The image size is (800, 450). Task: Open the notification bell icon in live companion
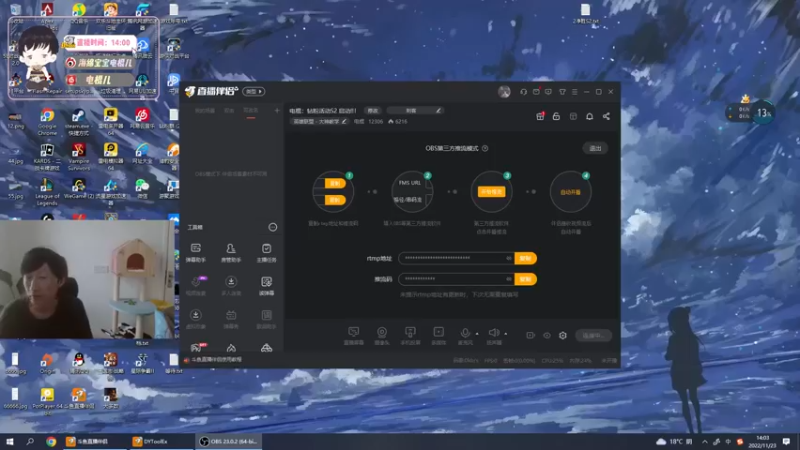tap(589, 116)
